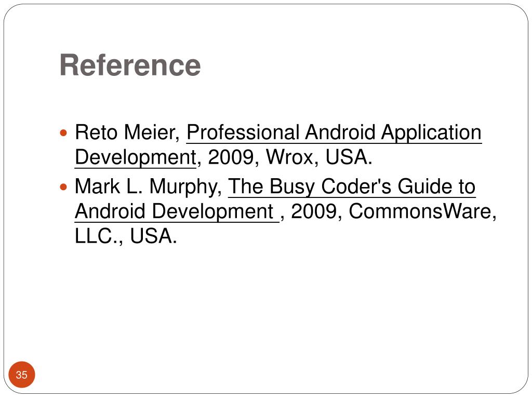This screenshot has height=399, width=532.
Task: Click the year 2009 before CommonsWare
Action: pos(314,212)
